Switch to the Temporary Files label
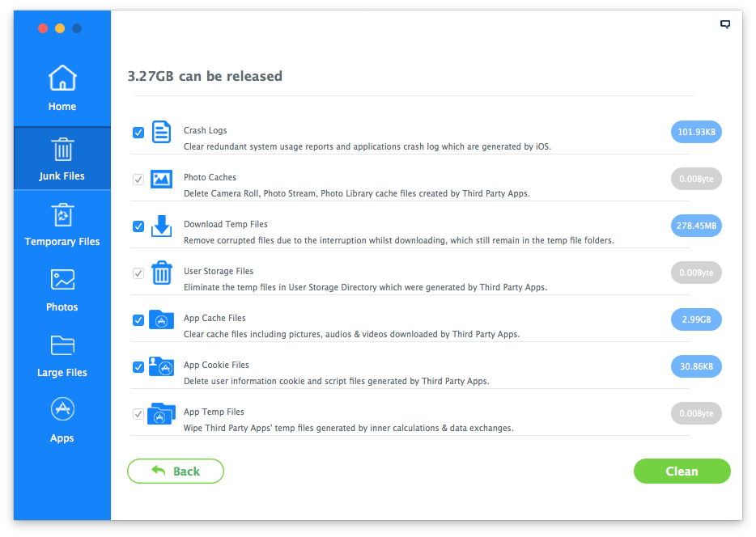Image resolution: width=756 pixels, height=537 pixels. coord(62,242)
